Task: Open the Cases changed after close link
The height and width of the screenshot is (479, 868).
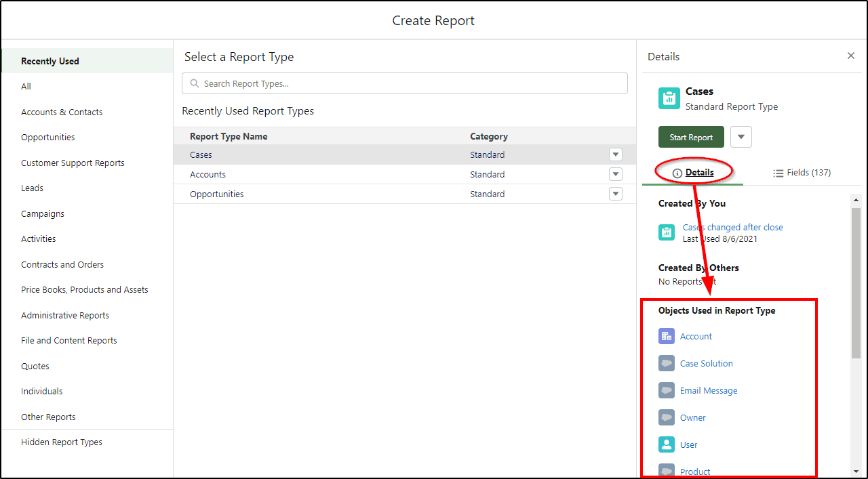Action: pyautogui.click(x=732, y=228)
